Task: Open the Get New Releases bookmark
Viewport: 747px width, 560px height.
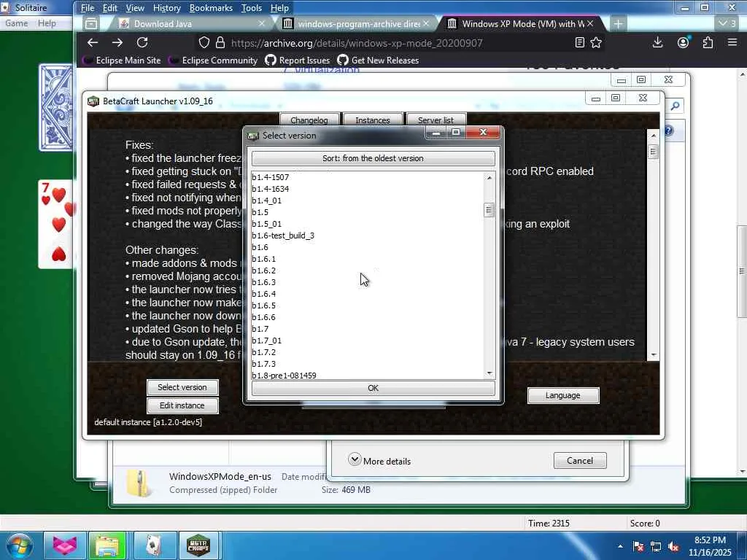Action: 378,61
